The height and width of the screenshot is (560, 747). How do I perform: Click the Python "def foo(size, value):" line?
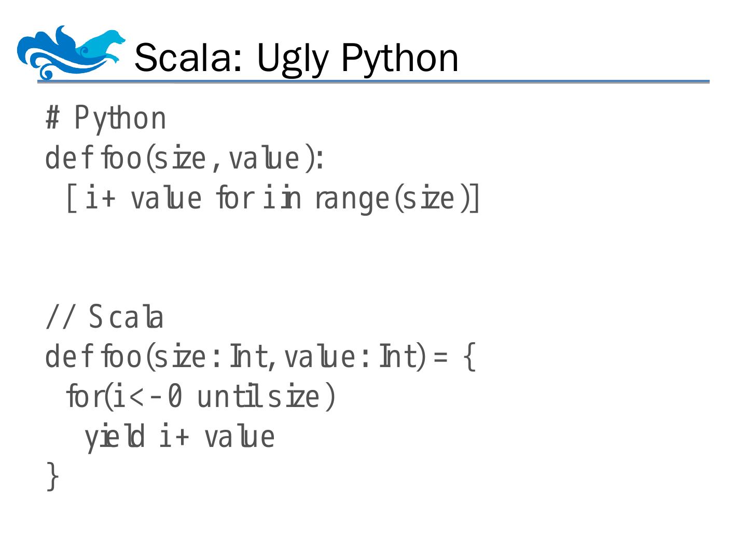click(x=184, y=159)
